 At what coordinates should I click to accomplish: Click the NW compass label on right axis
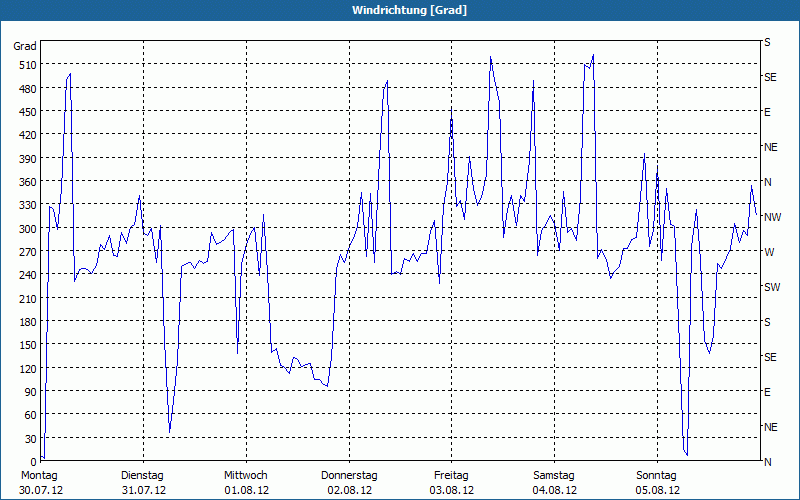tap(772, 217)
